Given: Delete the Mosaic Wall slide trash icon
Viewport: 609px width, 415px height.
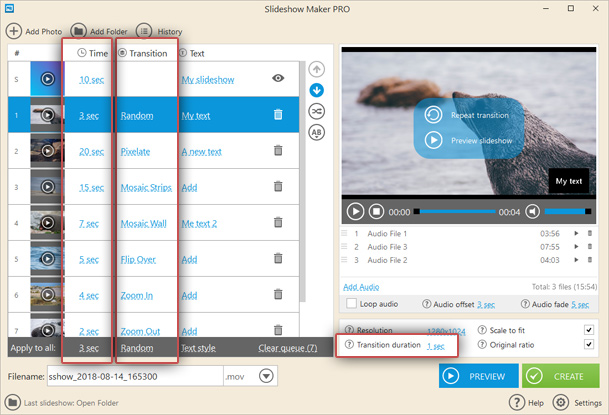Looking at the screenshot, I should 278,222.
